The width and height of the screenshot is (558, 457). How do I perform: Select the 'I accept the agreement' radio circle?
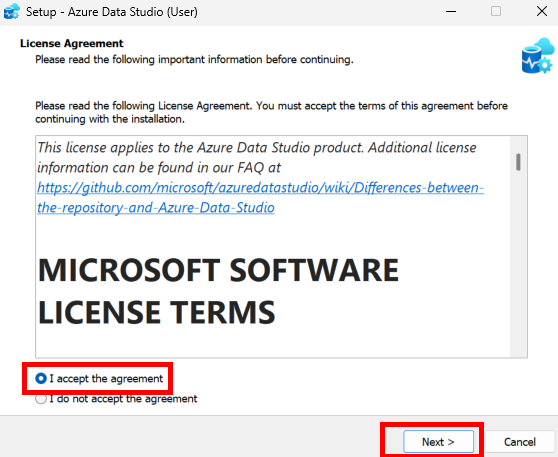click(x=41, y=378)
